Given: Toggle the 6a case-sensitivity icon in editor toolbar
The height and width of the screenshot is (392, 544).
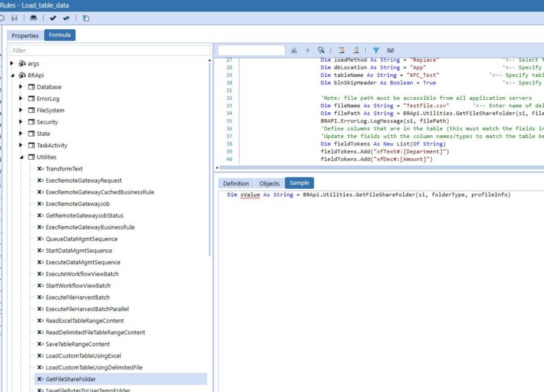Looking at the screenshot, I should pos(390,51).
